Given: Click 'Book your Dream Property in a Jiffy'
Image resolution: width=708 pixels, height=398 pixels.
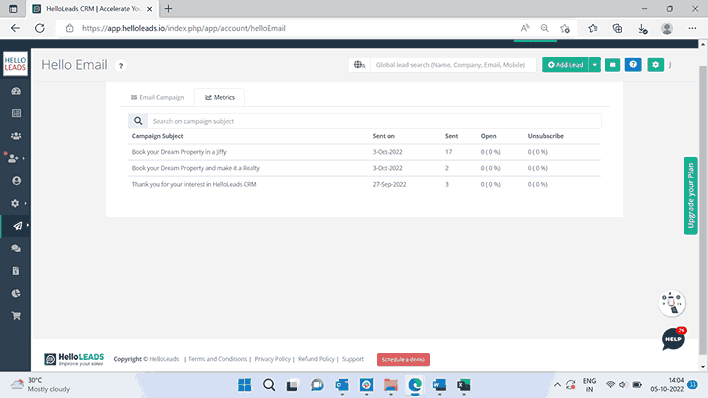Looking at the screenshot, I should click(179, 152).
